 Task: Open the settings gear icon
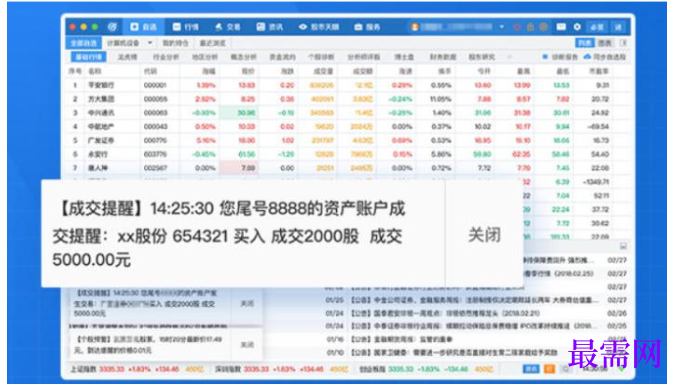[577, 27]
